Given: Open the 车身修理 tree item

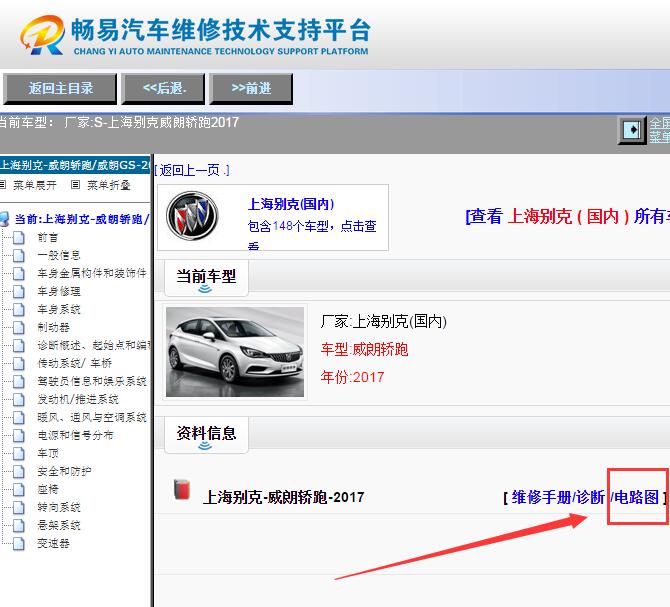Looking at the screenshot, I should pos(59,291).
